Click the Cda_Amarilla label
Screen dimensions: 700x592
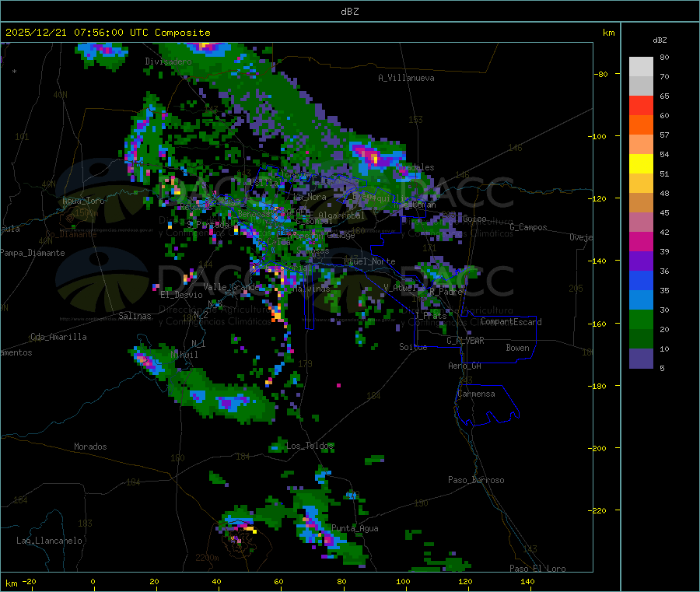[58, 337]
